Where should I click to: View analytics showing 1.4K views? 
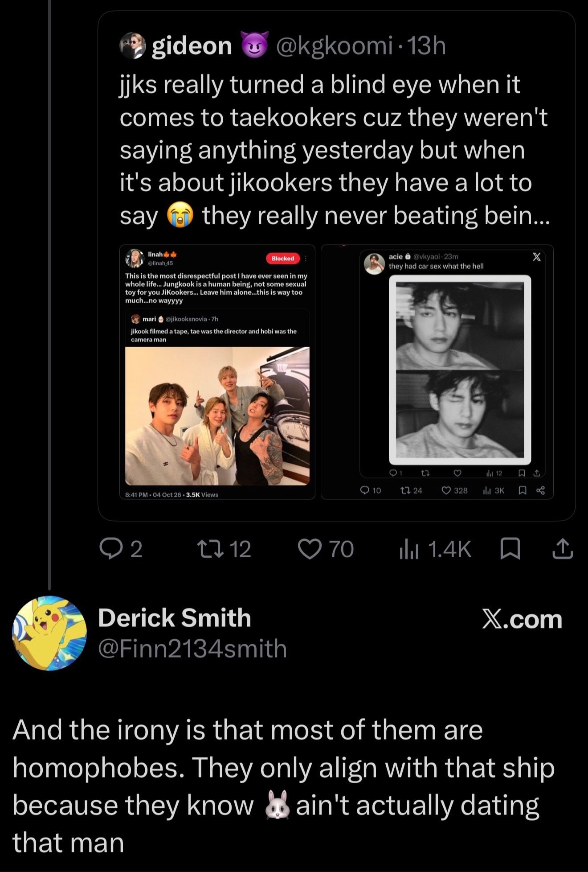pos(435,549)
